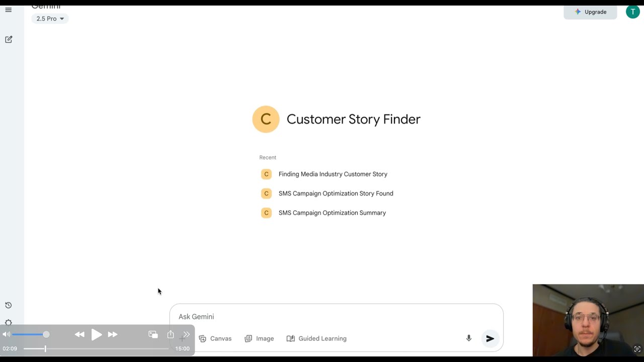The height and width of the screenshot is (362, 644).
Task: Click the Upgrade button
Action: [590, 12]
